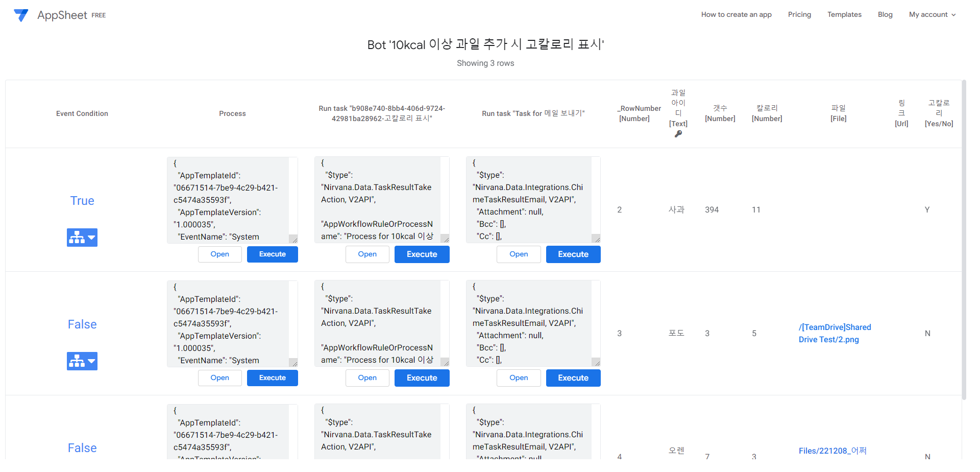Click Process JSON textarea in 포도 row
Screen dimensions: 980x472
(x=232, y=324)
